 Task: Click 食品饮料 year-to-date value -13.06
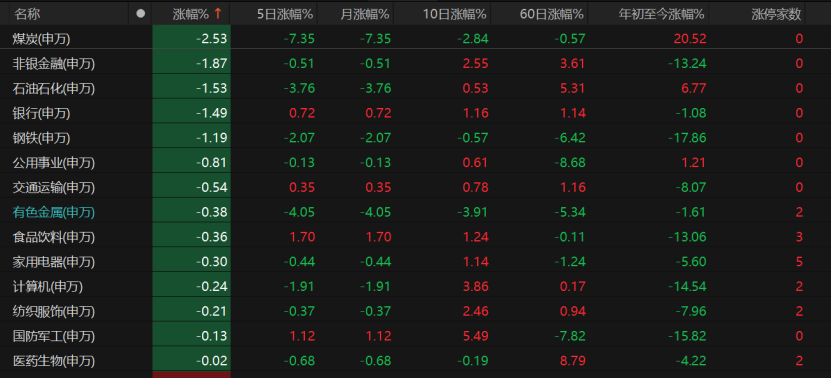(687, 237)
